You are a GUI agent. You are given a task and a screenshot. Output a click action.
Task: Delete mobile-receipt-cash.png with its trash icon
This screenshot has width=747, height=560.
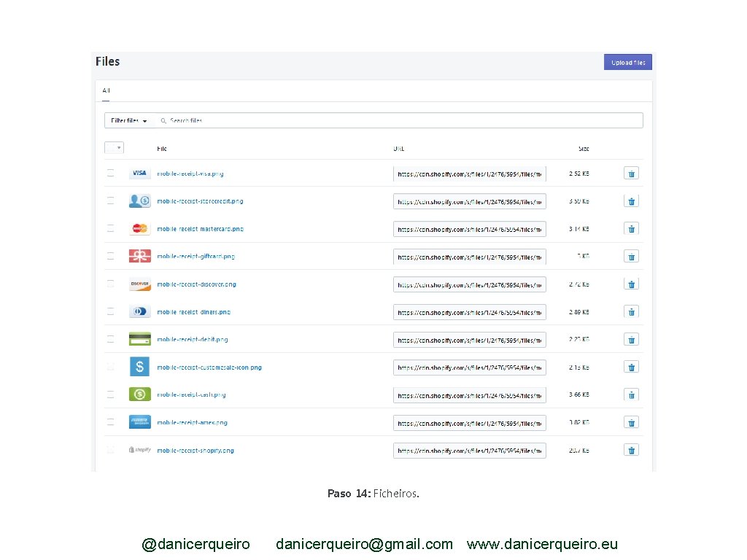pyautogui.click(x=631, y=394)
